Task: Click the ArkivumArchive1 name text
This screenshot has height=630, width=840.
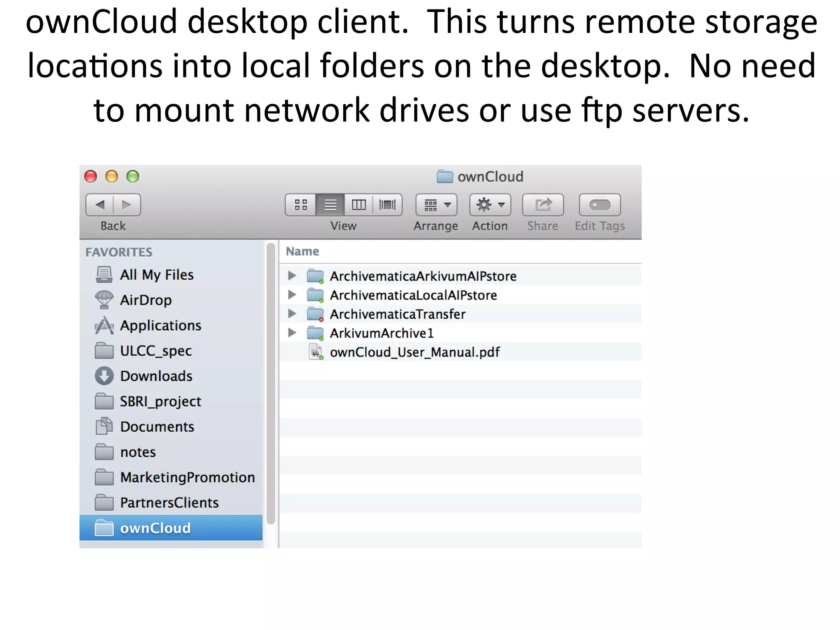Action: point(381,333)
